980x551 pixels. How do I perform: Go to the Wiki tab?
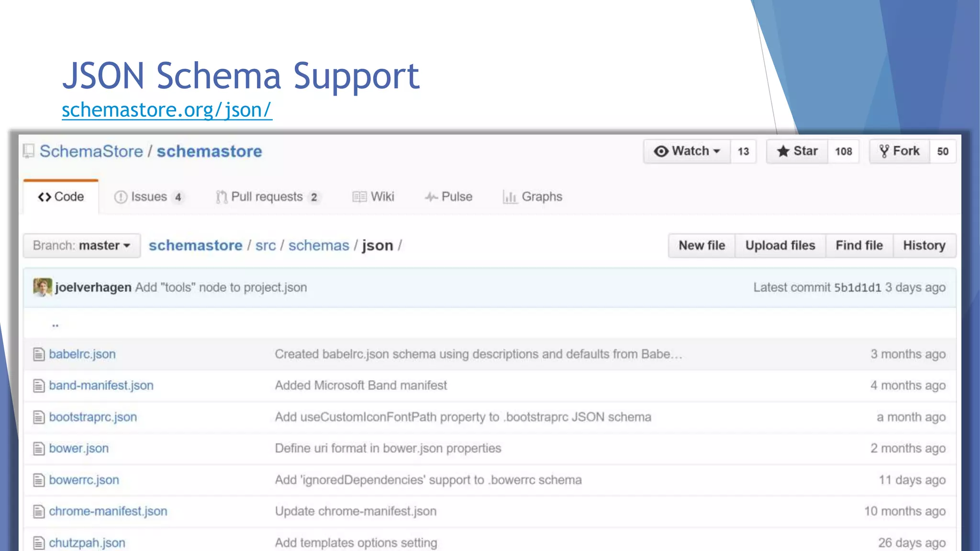tap(374, 197)
